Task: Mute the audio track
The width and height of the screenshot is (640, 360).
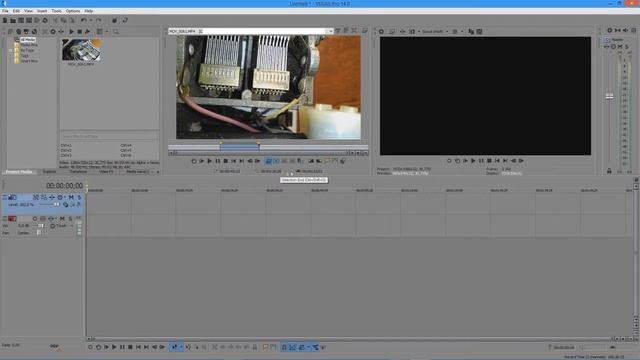Action: (x=62, y=219)
